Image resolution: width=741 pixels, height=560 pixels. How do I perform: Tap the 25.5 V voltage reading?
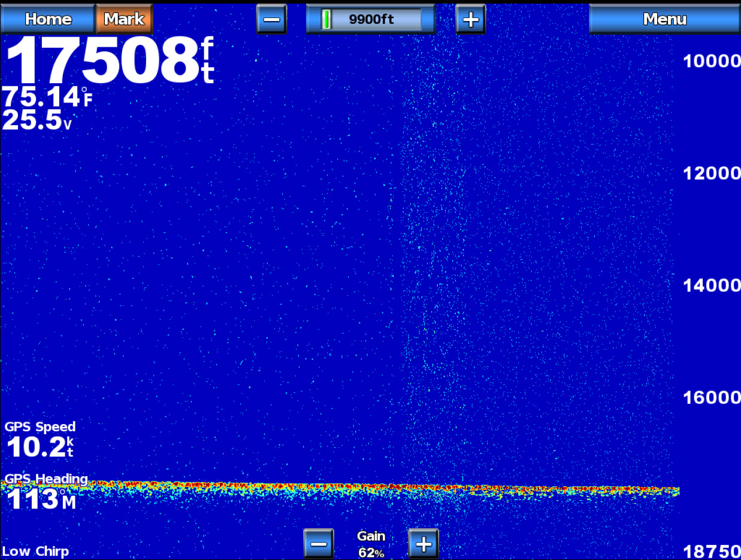coord(37,120)
